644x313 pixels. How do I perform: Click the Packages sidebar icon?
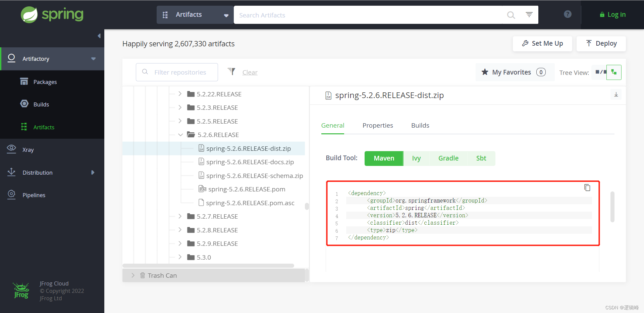tap(24, 82)
